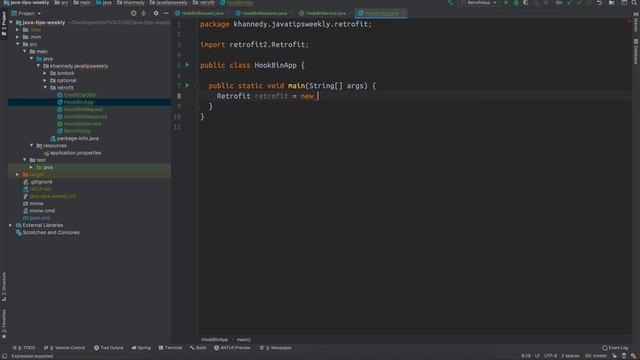This screenshot has height=360, width=640.
Task: Open the Spring tool window
Action: [141, 348]
